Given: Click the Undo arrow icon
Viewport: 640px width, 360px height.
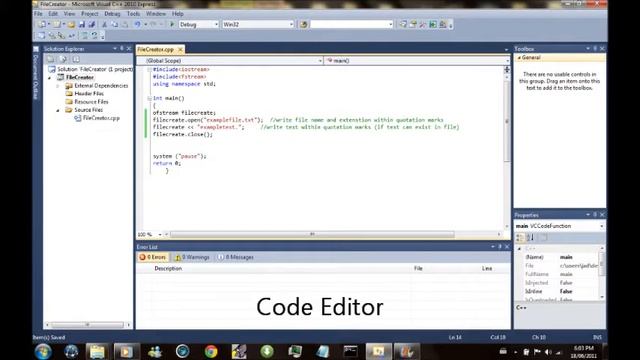Looking at the screenshot, I should pos(137,24).
